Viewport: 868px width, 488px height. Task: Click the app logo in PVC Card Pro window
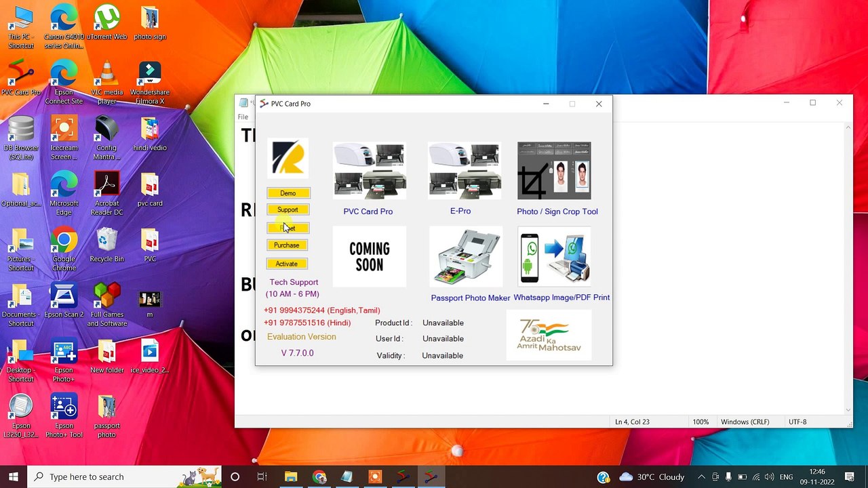click(288, 158)
